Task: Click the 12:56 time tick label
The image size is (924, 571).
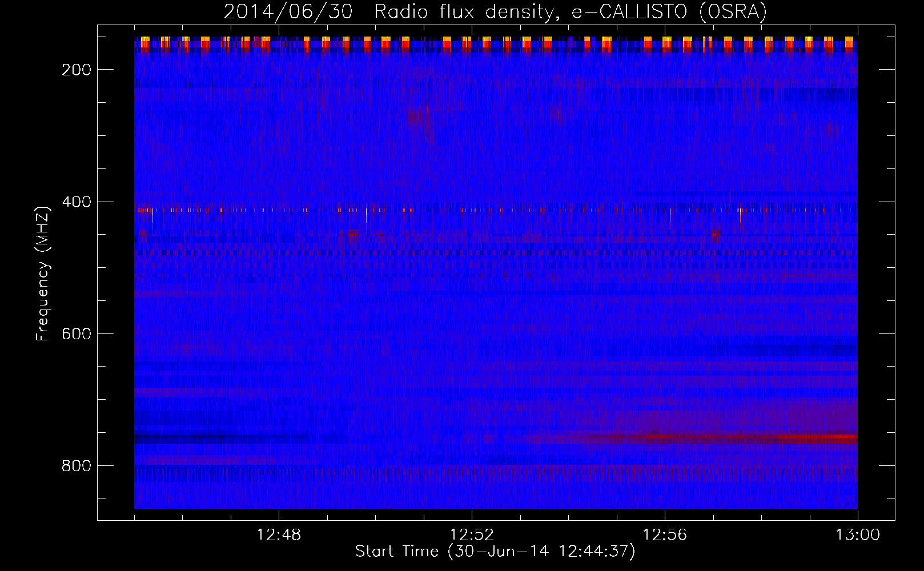Action: pyautogui.click(x=665, y=535)
